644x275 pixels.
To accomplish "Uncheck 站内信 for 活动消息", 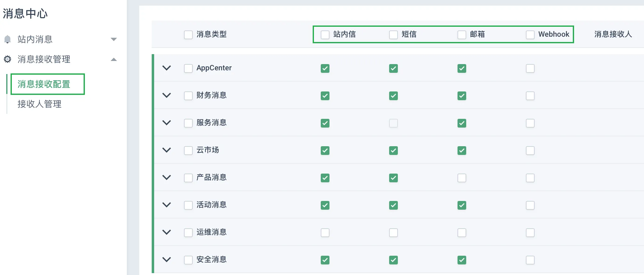I will (x=325, y=205).
